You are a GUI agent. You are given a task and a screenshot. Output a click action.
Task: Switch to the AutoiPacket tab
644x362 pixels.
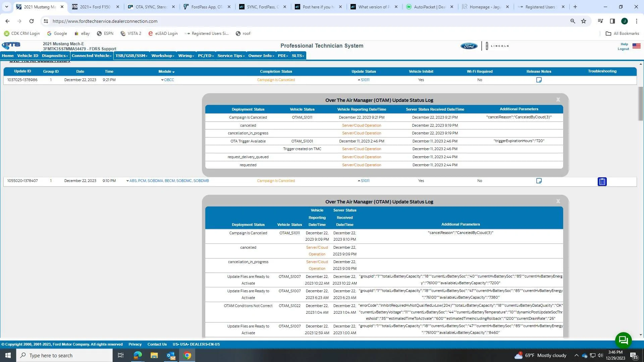[x=429, y=7]
